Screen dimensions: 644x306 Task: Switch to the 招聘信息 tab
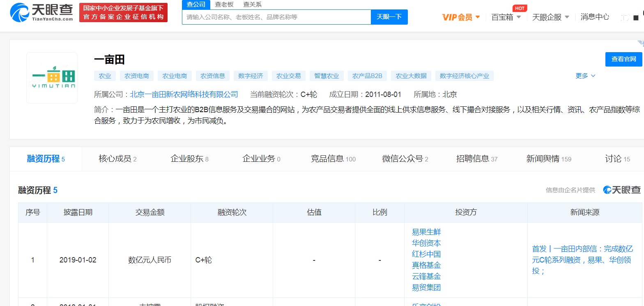click(x=477, y=159)
